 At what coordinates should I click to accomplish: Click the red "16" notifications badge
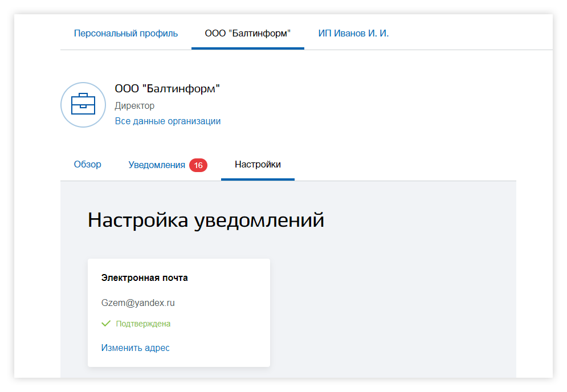198,165
